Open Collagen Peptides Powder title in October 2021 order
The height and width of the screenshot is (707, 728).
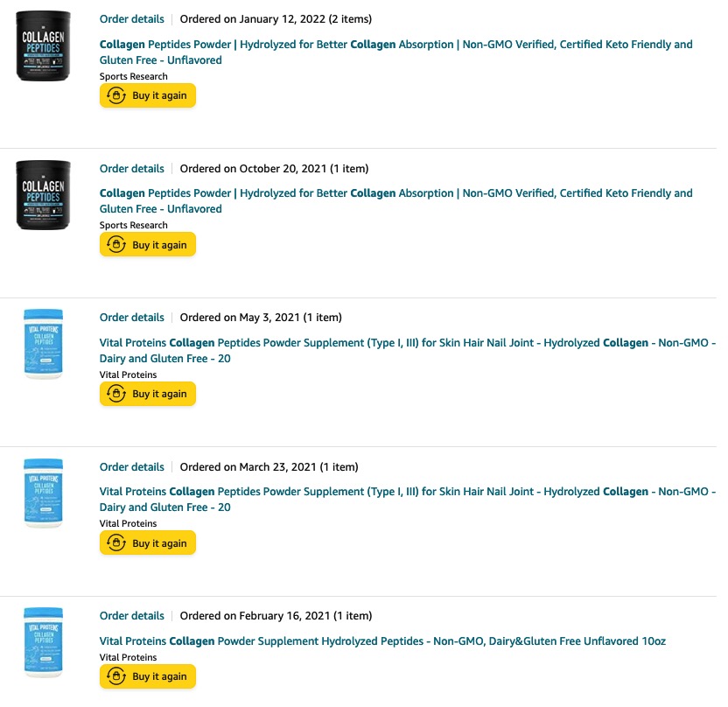tap(396, 201)
